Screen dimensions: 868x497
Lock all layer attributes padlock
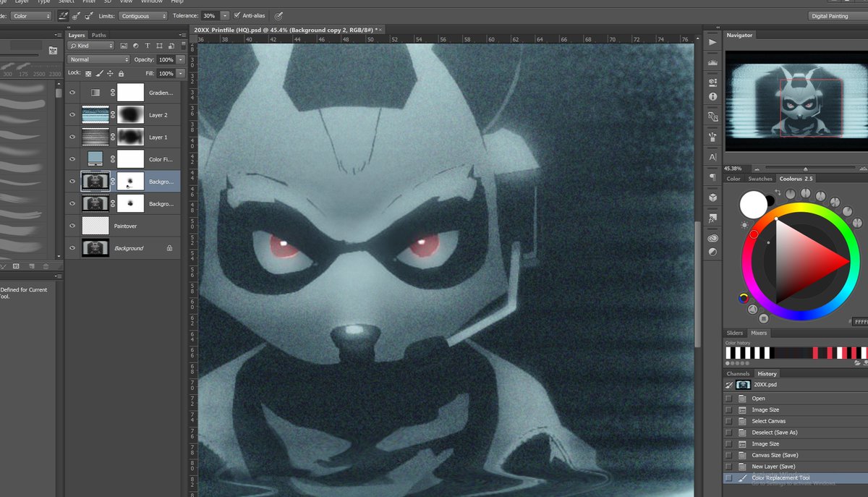point(121,73)
